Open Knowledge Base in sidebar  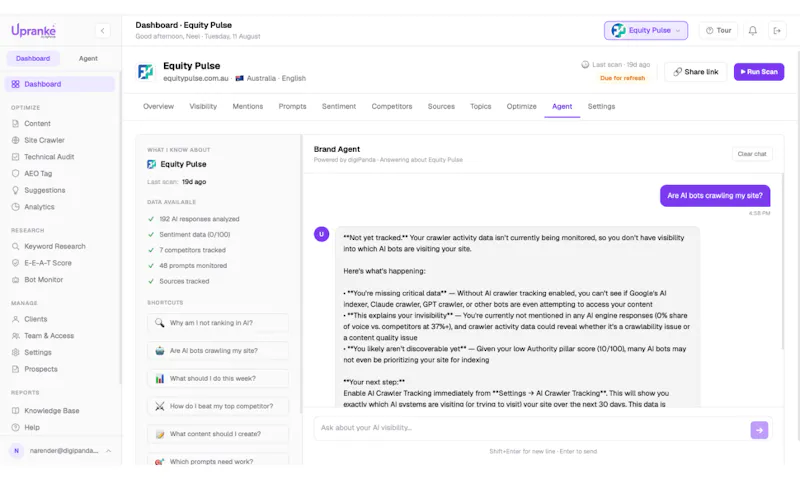point(52,411)
